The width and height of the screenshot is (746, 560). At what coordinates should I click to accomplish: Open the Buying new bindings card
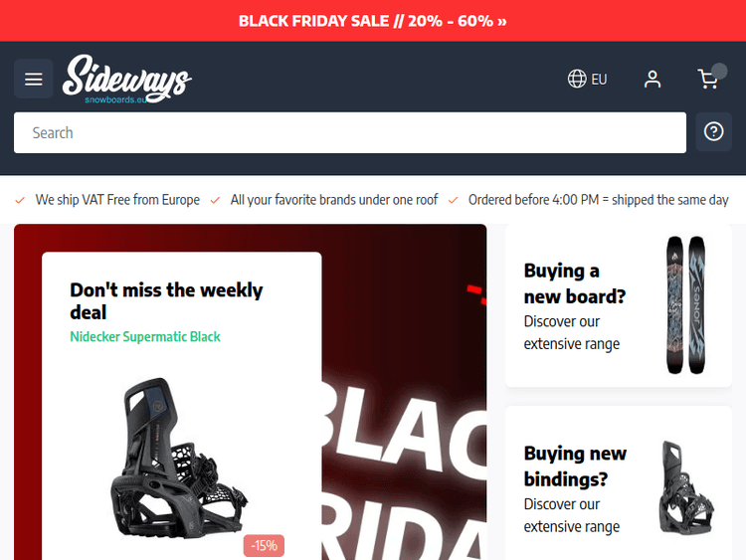click(619, 483)
